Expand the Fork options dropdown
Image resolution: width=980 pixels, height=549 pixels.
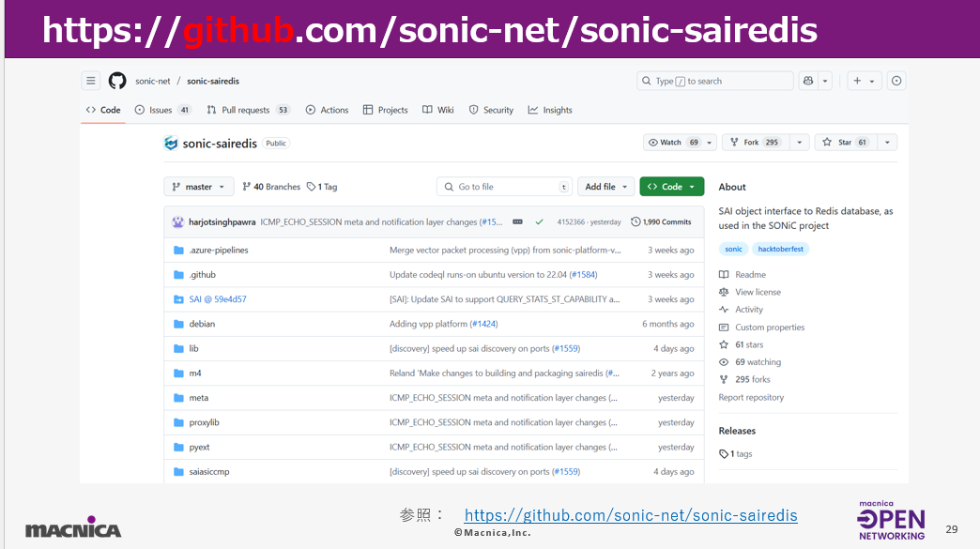(x=800, y=143)
